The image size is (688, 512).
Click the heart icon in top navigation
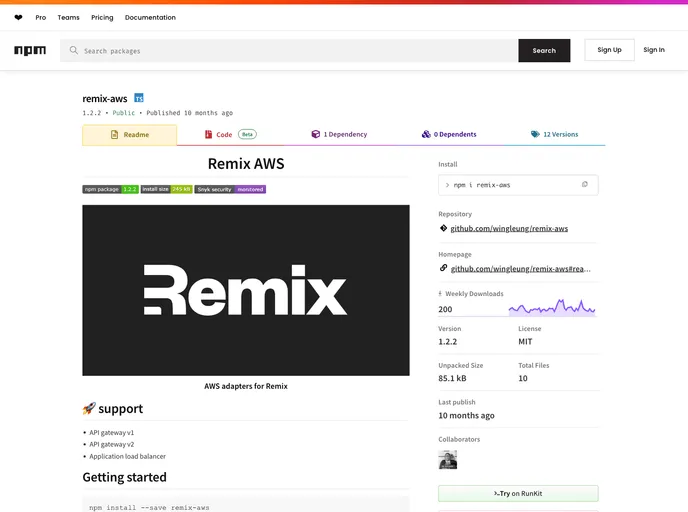coord(18,18)
